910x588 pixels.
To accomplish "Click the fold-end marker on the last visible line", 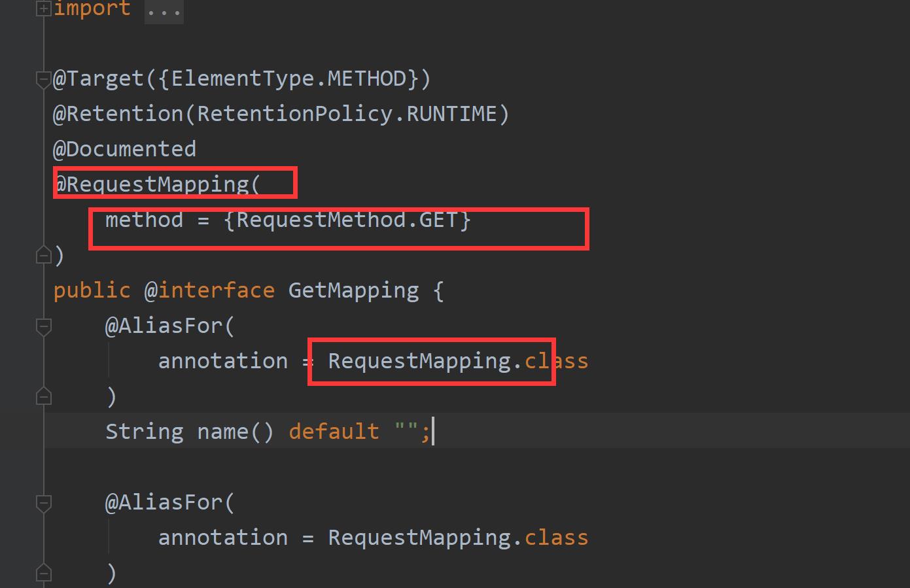I will point(44,573).
